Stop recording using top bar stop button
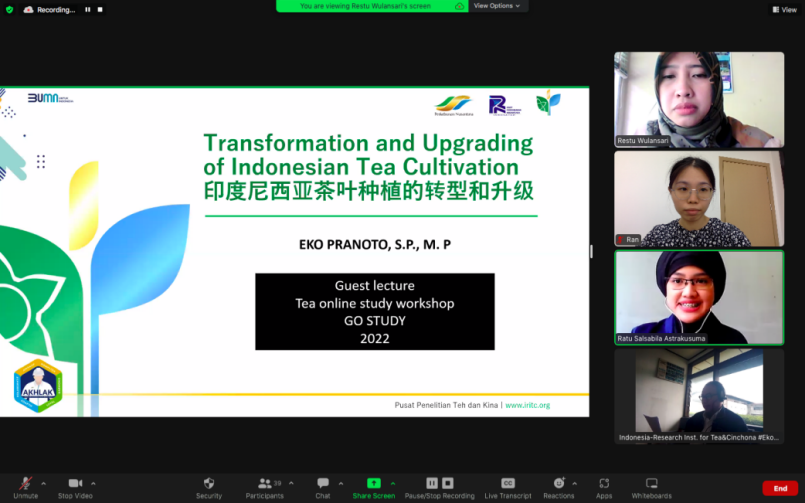The image size is (805, 503). point(102,9)
